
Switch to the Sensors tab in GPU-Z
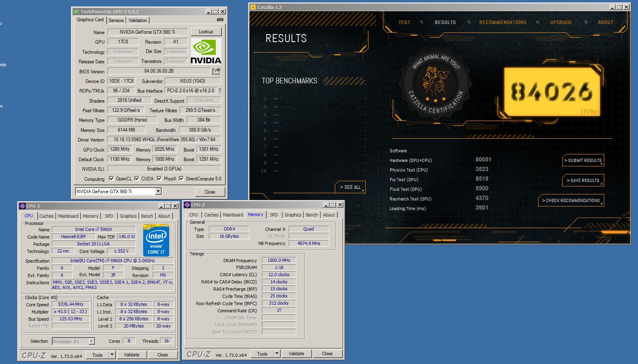(116, 20)
